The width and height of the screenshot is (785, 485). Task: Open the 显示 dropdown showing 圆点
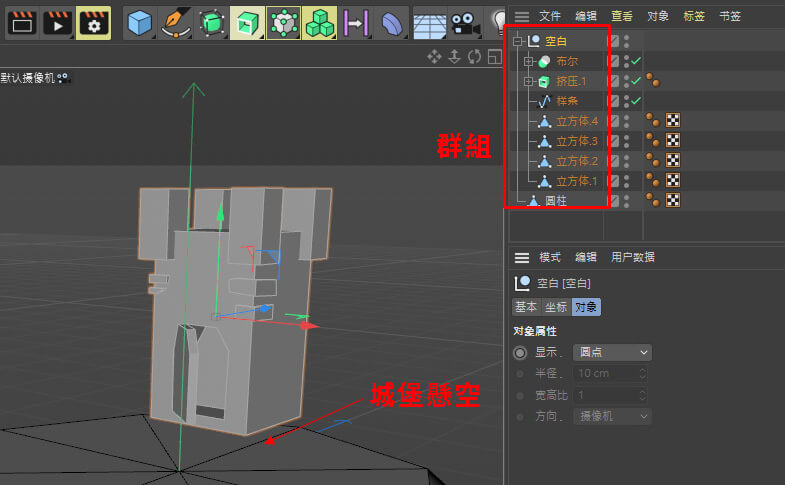pos(612,352)
